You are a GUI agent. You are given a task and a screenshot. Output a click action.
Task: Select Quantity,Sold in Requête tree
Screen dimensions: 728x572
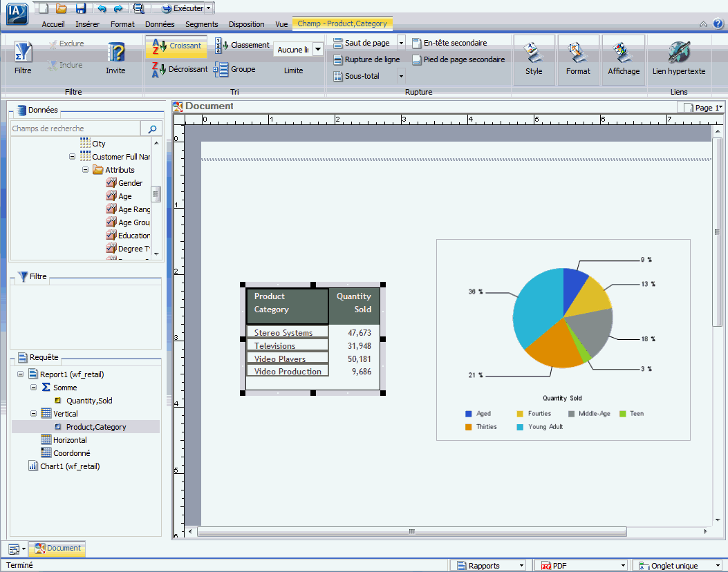(84, 401)
